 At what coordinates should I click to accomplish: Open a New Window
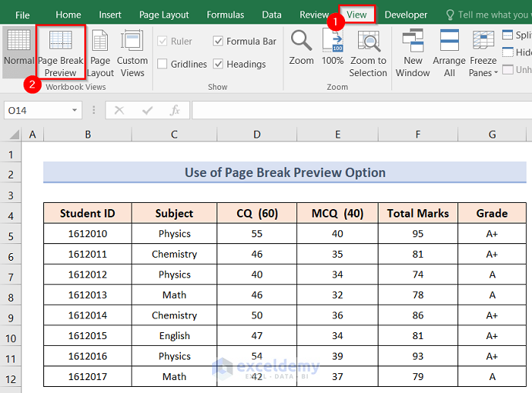(413, 53)
